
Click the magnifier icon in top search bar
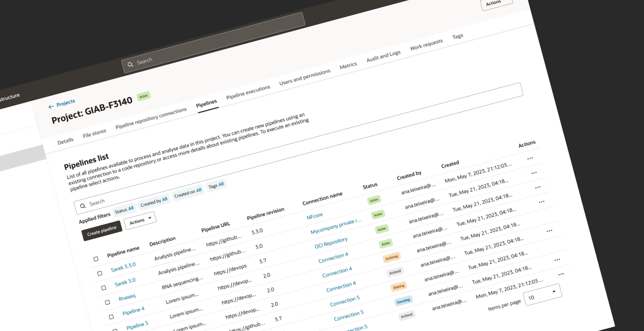[x=130, y=64]
